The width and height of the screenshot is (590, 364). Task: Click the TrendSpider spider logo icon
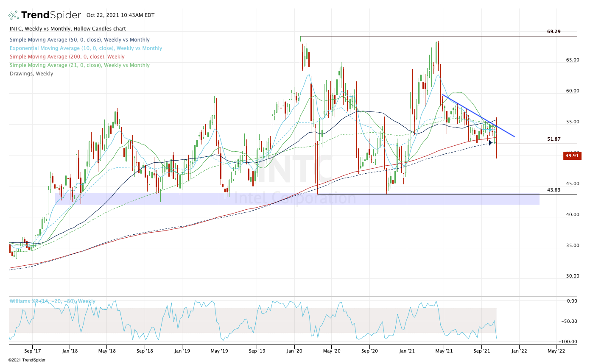[14, 15]
